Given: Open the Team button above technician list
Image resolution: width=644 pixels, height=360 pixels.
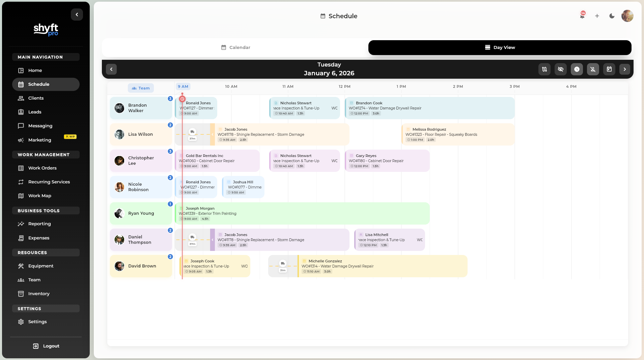Looking at the screenshot, I should [141, 88].
